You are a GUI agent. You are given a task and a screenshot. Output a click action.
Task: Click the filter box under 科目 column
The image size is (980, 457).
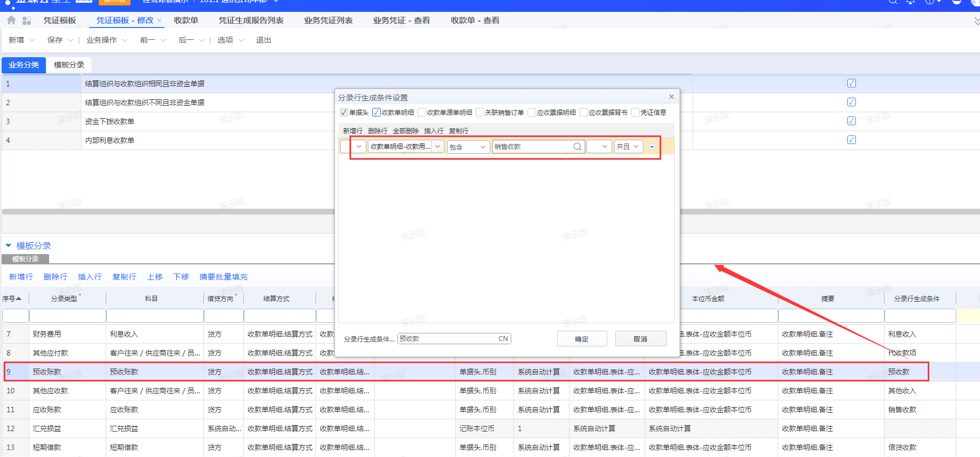(155, 316)
